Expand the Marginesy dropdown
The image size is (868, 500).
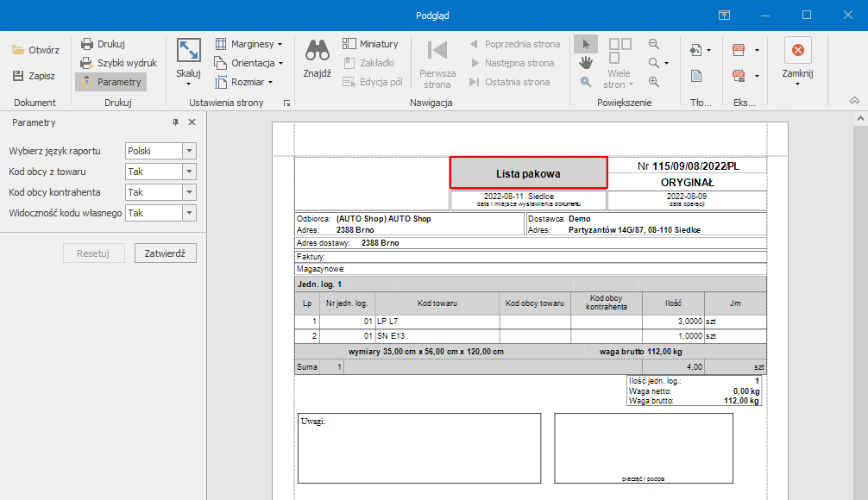[249, 44]
